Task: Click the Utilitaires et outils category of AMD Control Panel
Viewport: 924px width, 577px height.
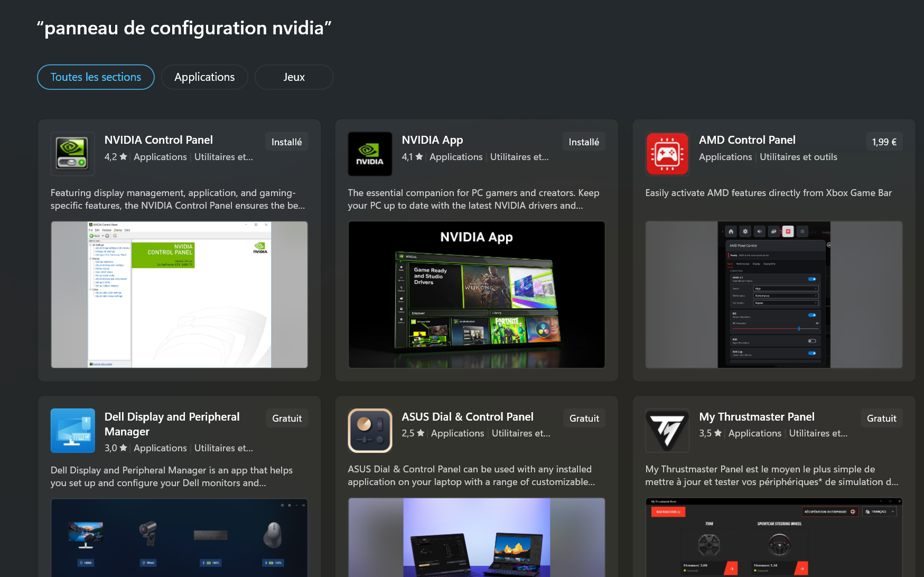Action: coord(798,157)
